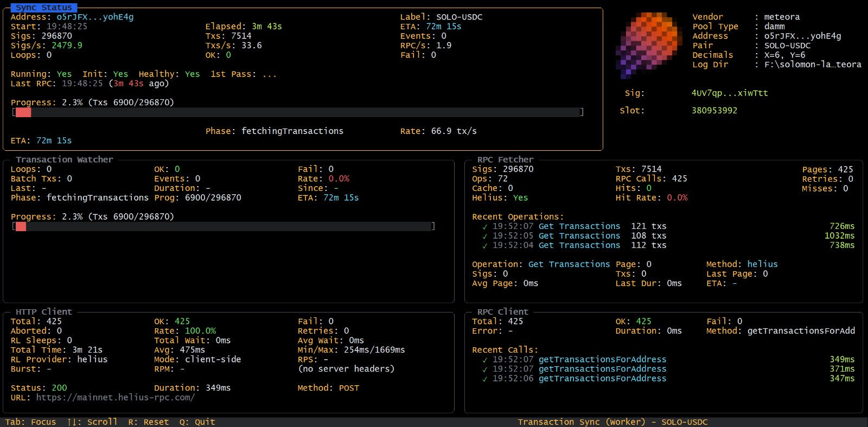The image size is (868, 427).
Task: Click the Last RPC timestamp 19:48:25
Action: pyautogui.click(x=82, y=84)
